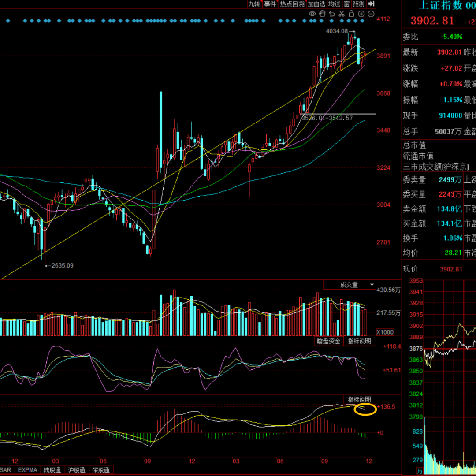Open 暗盘资金 indicator panel
This screenshot has width=476, height=476.
329,341
